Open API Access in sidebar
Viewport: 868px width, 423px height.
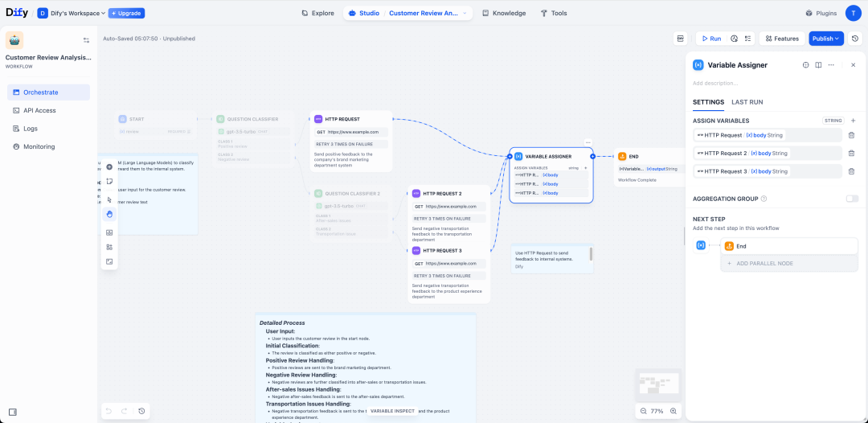[39, 110]
